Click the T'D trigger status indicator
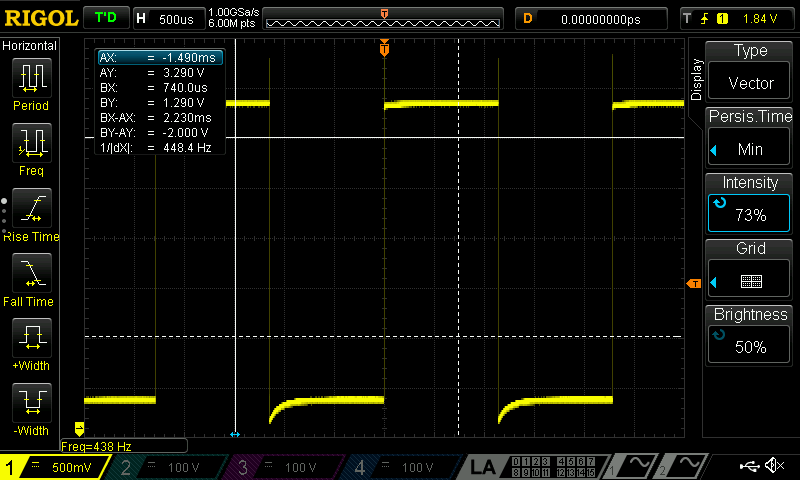 (106, 18)
